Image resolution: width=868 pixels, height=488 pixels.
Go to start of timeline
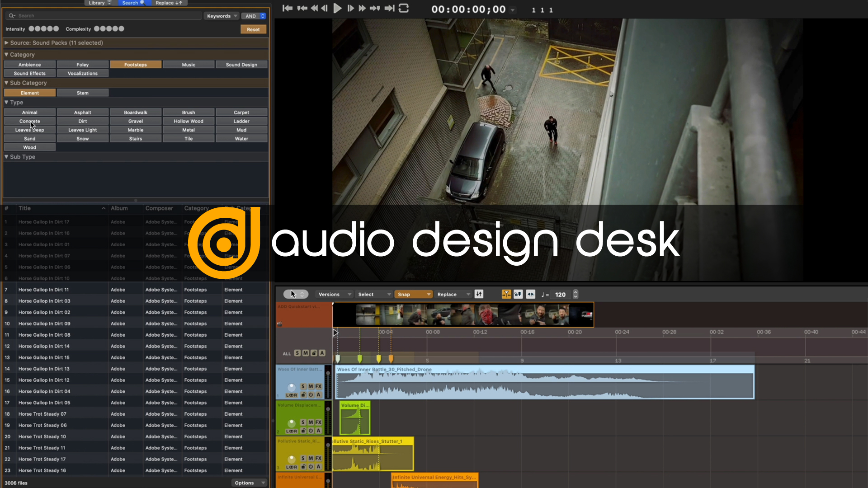[x=288, y=8]
